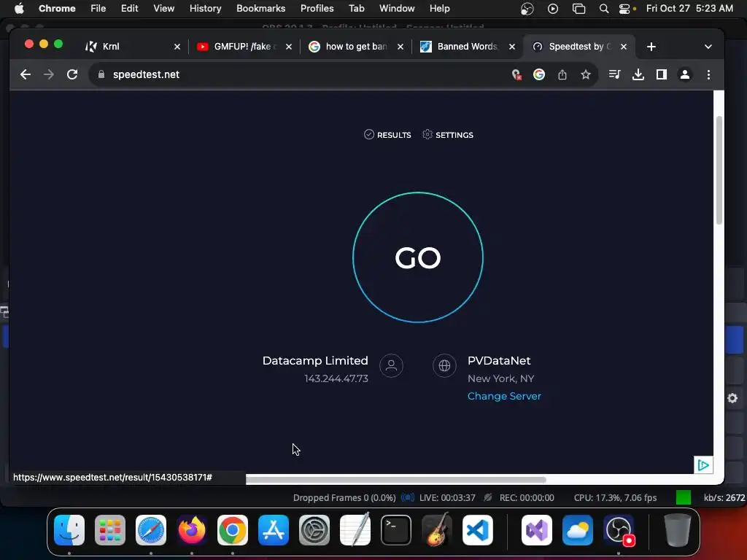Image resolution: width=747 pixels, height=560 pixels.
Task: Click the gear icon in OBS window behind
Action: (732, 398)
